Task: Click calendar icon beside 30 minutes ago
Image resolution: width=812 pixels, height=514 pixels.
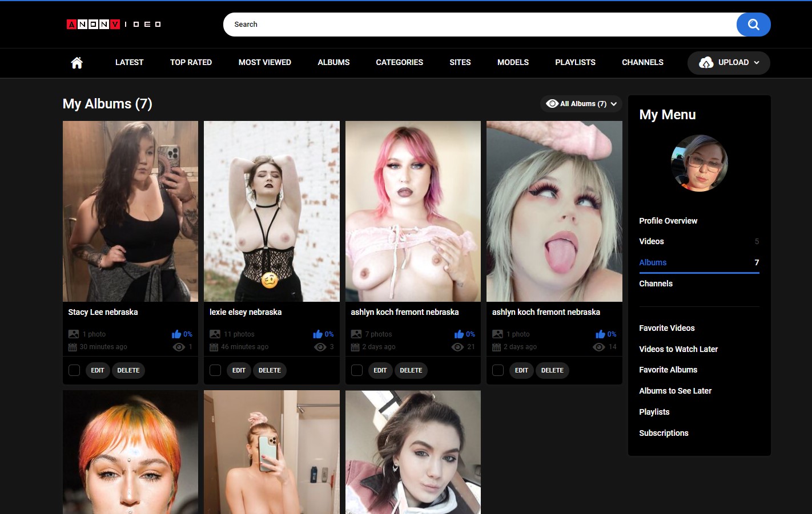Action: (73, 347)
